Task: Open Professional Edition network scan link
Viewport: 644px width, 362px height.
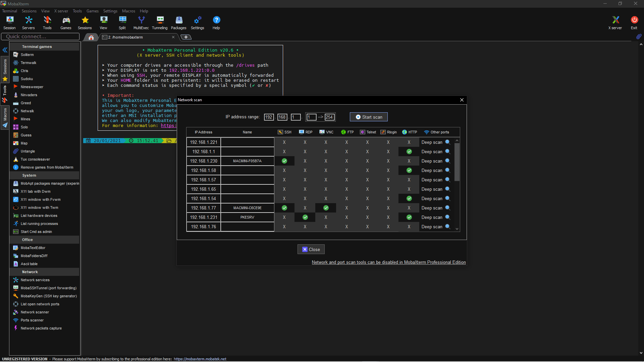Action: (389, 262)
